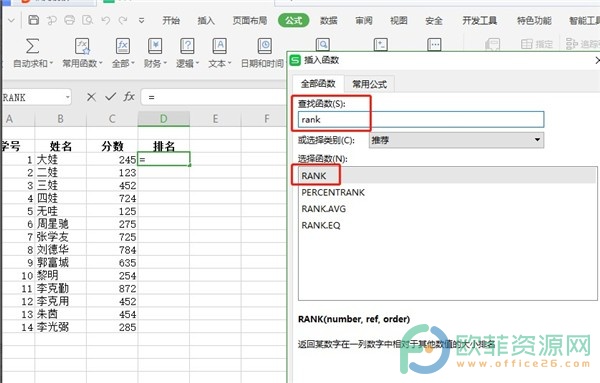Expand the 自动求和 dropdown arrow
Screen dimensions: 600x383
pos(51,63)
